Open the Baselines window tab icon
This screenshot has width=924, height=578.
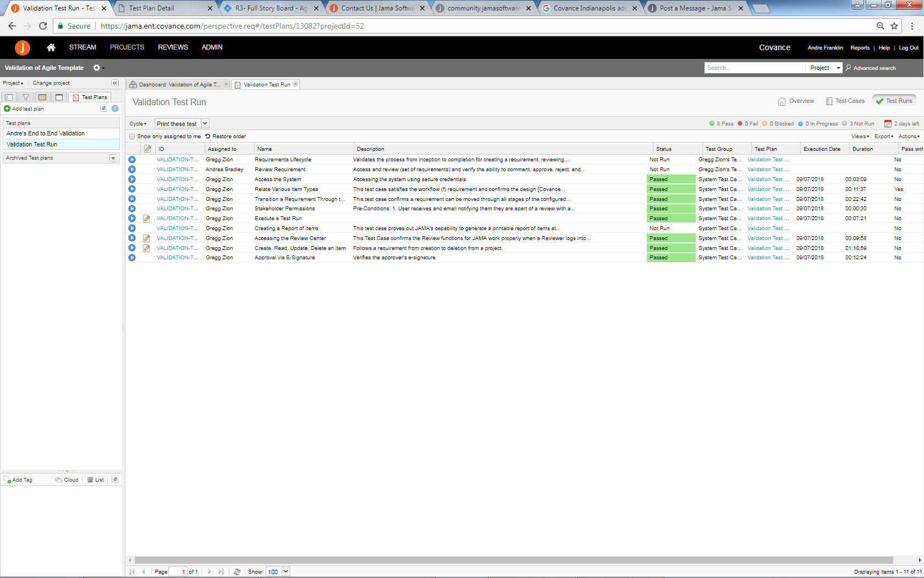pos(59,97)
